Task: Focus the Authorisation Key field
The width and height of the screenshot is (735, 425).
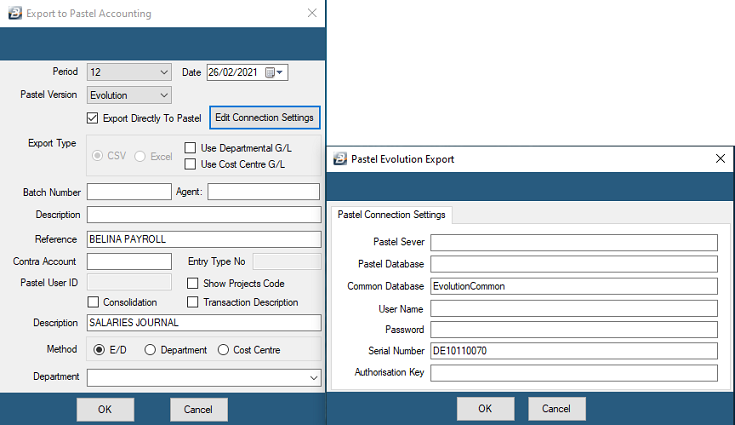Action: (x=574, y=373)
